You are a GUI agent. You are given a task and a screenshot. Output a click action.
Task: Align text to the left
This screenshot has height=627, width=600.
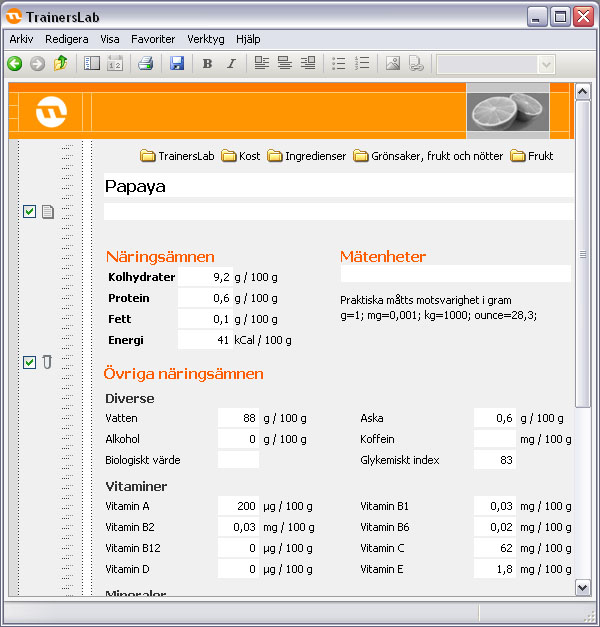[x=261, y=64]
